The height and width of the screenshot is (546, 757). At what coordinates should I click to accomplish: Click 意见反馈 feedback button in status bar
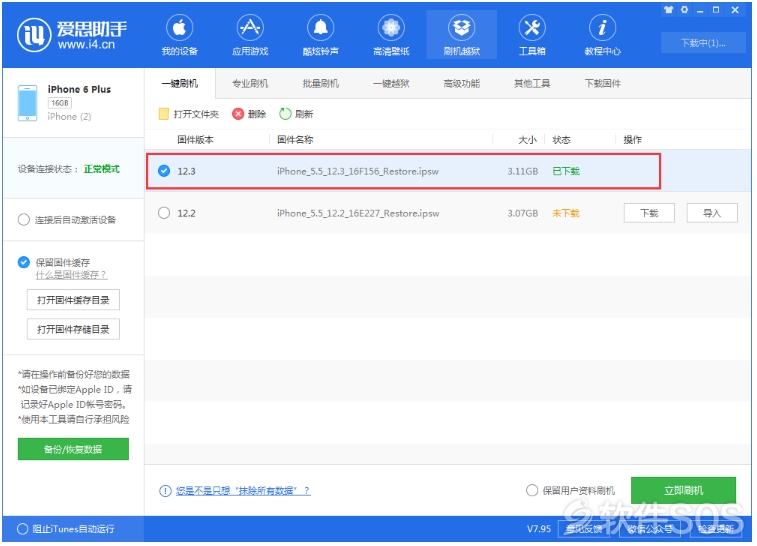[584, 530]
